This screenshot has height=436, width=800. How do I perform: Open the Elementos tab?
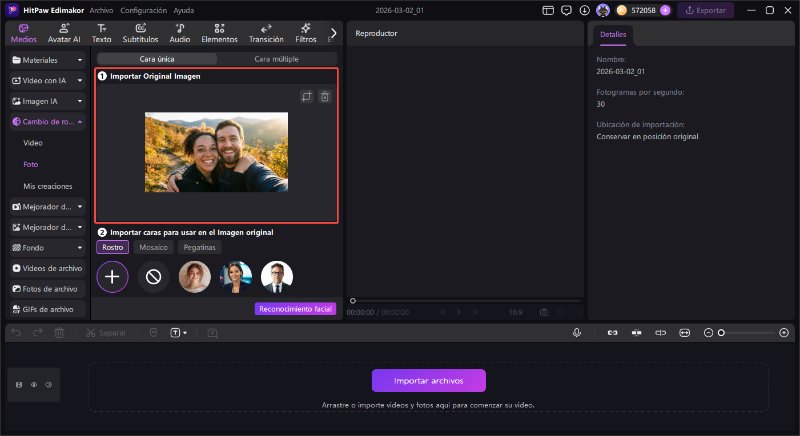point(219,33)
